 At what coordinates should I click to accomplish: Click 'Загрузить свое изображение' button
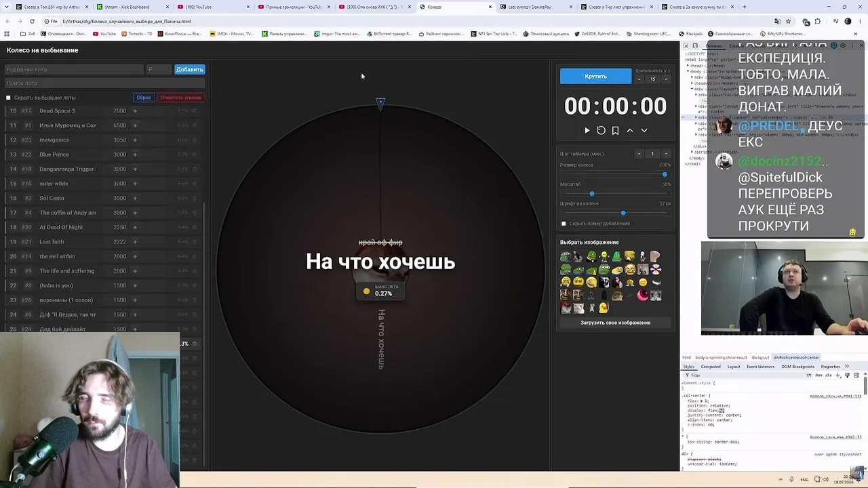pos(615,323)
